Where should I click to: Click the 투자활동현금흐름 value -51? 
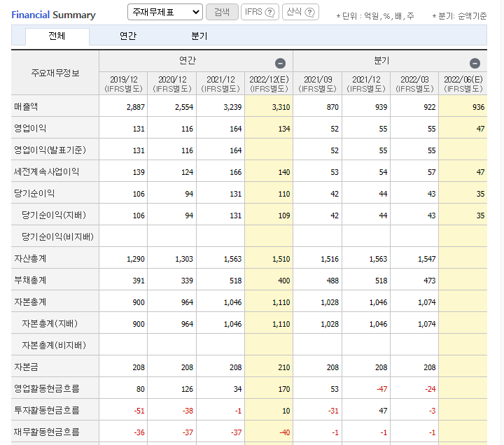pos(139,411)
